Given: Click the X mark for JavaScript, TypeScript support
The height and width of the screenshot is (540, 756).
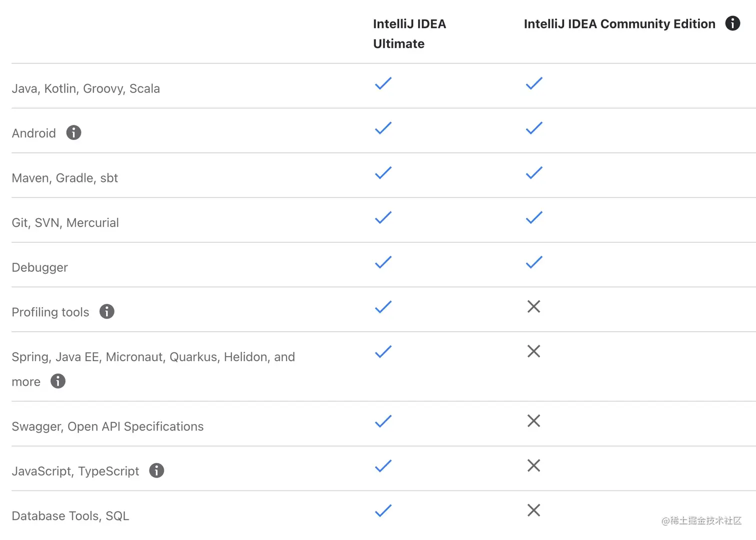Looking at the screenshot, I should 533,466.
